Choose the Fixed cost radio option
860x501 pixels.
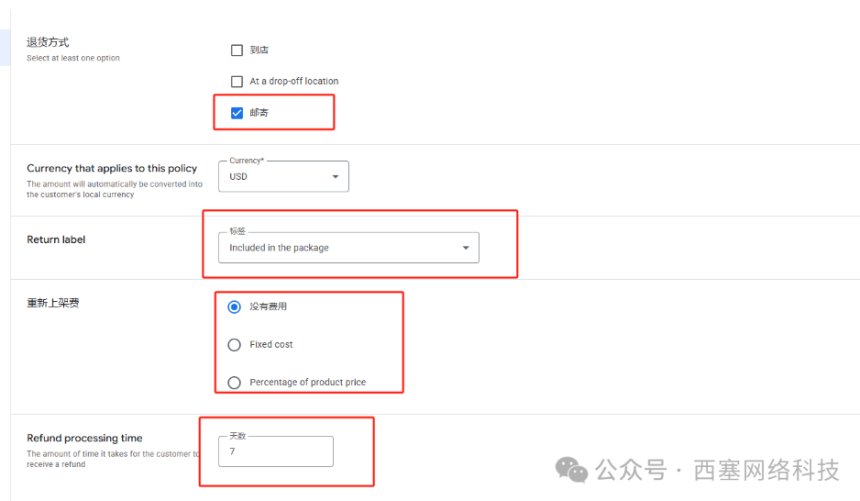(x=234, y=345)
